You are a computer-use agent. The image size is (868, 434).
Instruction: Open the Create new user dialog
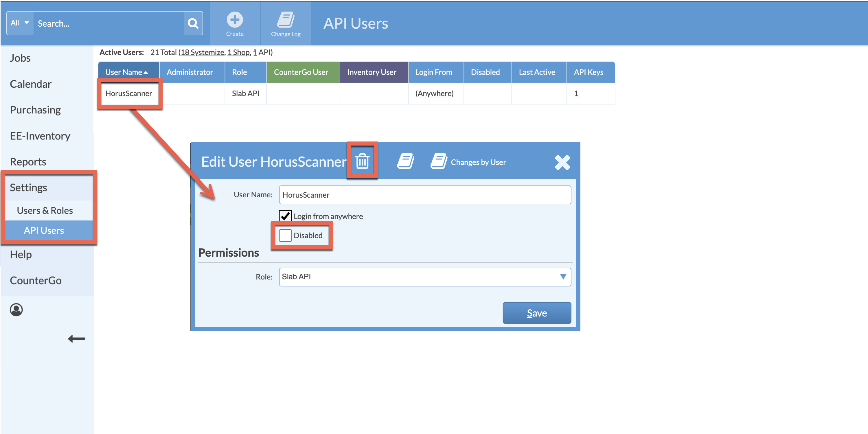click(235, 23)
